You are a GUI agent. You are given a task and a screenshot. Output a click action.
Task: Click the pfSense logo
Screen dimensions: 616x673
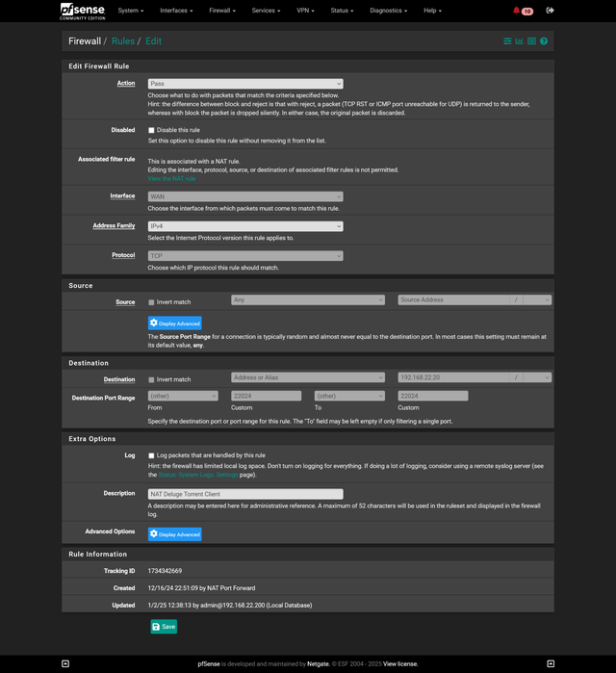[x=83, y=11]
